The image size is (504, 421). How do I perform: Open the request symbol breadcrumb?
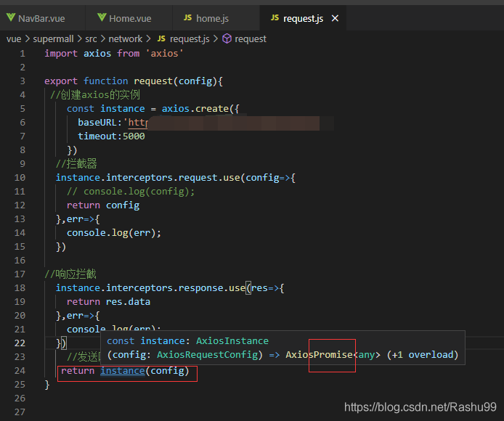point(251,39)
